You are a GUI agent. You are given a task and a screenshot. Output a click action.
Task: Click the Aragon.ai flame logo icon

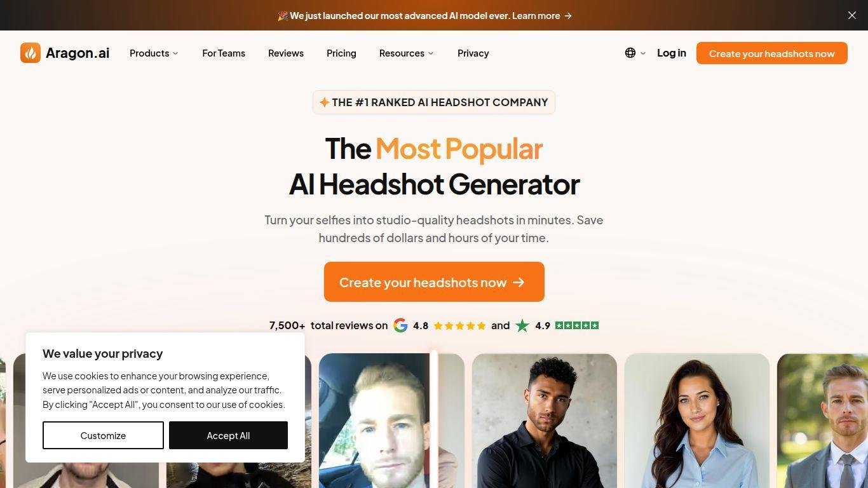pos(31,53)
